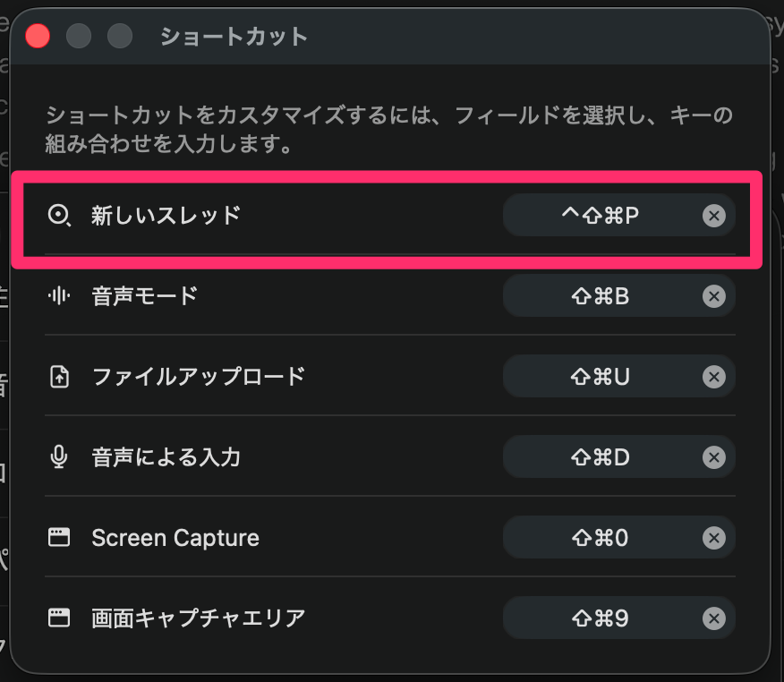The height and width of the screenshot is (682, 784).
Task: Click the Voice Mode (音声モード) waveform icon
Action: coord(59,296)
